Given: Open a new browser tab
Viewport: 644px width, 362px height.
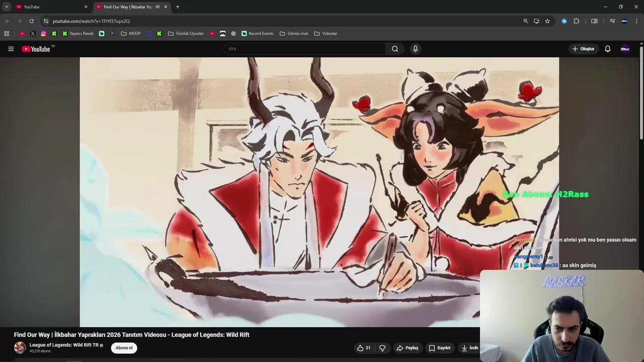Looking at the screenshot, I should (x=178, y=7).
